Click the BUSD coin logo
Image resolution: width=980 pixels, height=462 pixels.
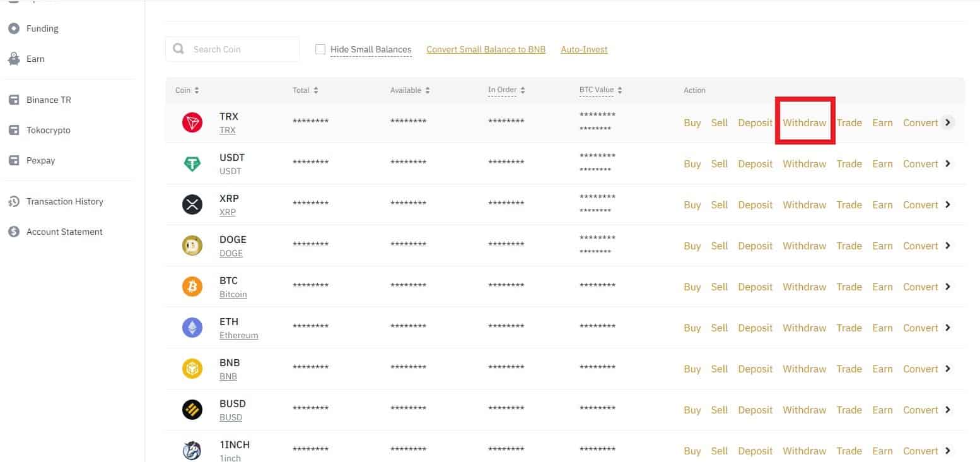click(x=192, y=410)
